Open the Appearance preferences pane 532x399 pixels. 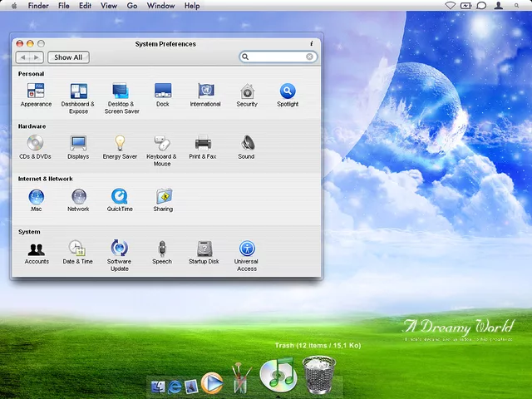point(36,91)
